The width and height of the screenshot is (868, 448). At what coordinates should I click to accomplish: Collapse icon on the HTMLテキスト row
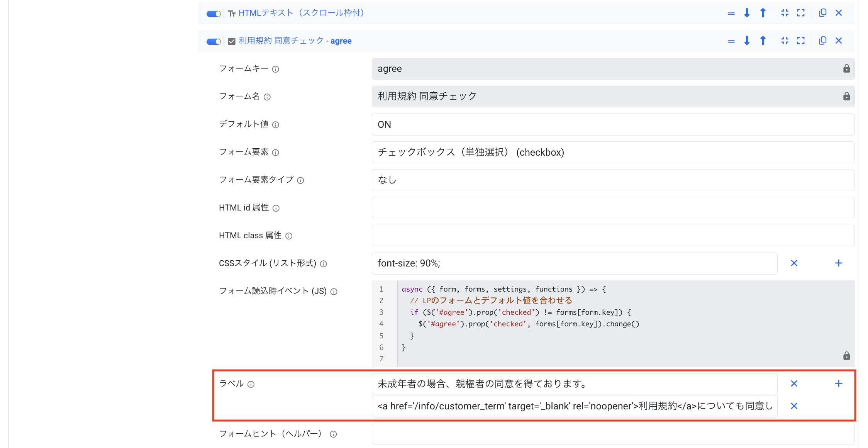785,13
